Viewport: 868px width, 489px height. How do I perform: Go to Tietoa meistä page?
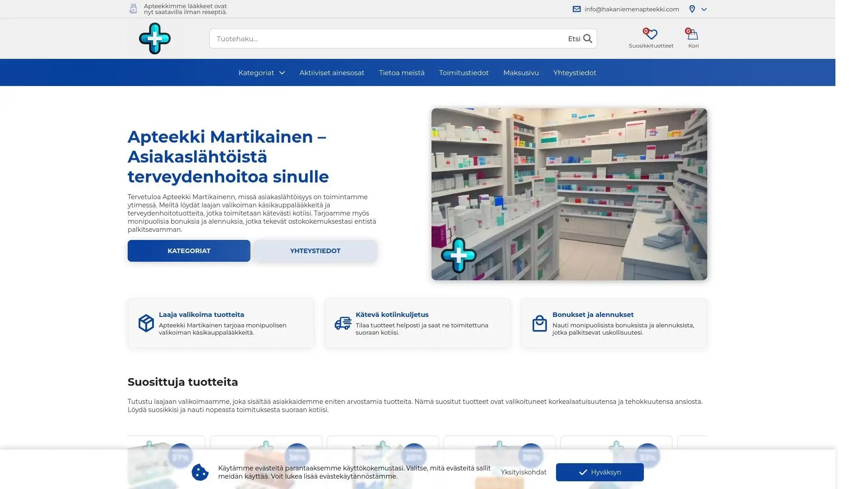coord(402,73)
